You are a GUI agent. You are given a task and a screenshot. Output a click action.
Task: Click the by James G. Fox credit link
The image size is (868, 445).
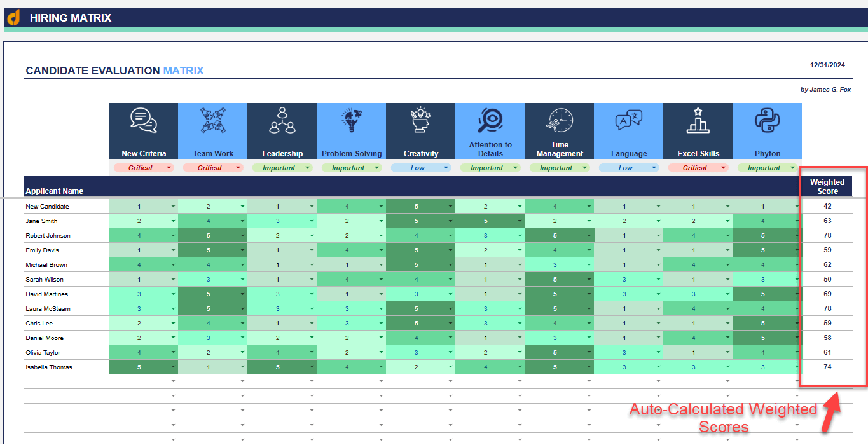[x=825, y=90]
